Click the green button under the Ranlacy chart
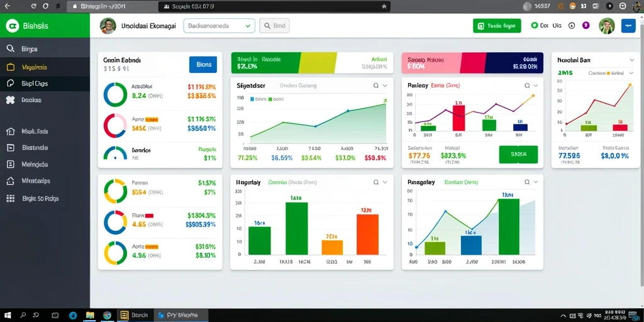Screen dimensions: 644x322 tap(518, 155)
